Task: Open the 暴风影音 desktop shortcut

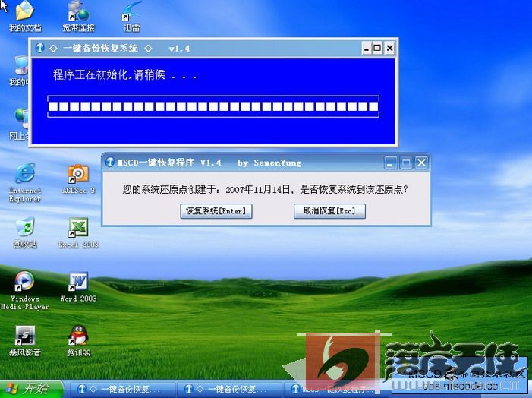Action: pos(25,341)
